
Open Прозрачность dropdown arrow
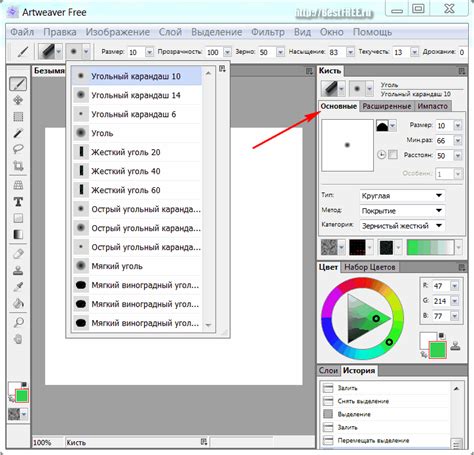point(227,52)
